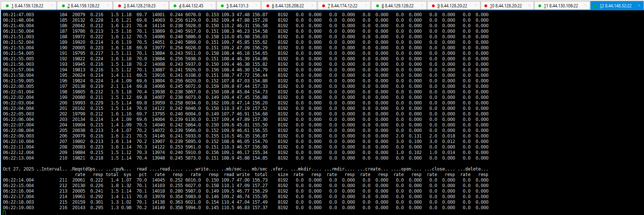Image resolution: width=644 pixels, height=215 pixels.
Task: Click the green status dot on tab 5
Action: pyautogui.click(x=222, y=6)
